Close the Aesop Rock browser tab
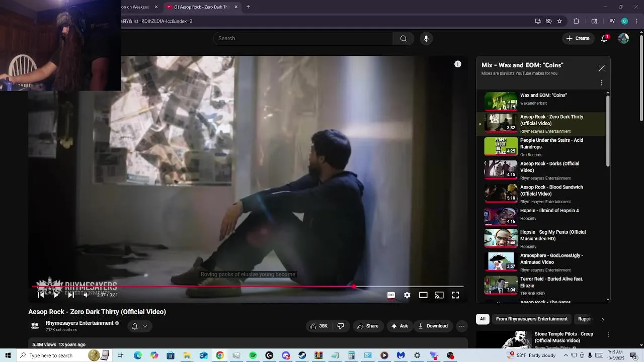644x362 pixels. pos(236,7)
